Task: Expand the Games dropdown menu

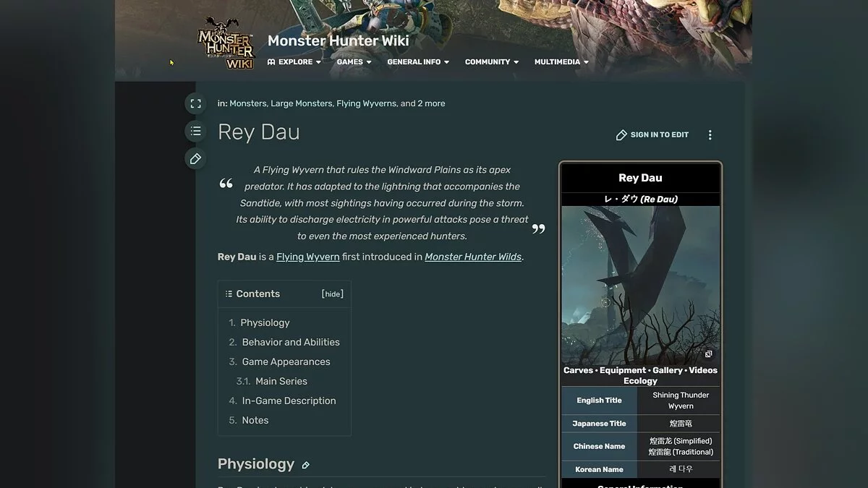Action: click(x=354, y=62)
